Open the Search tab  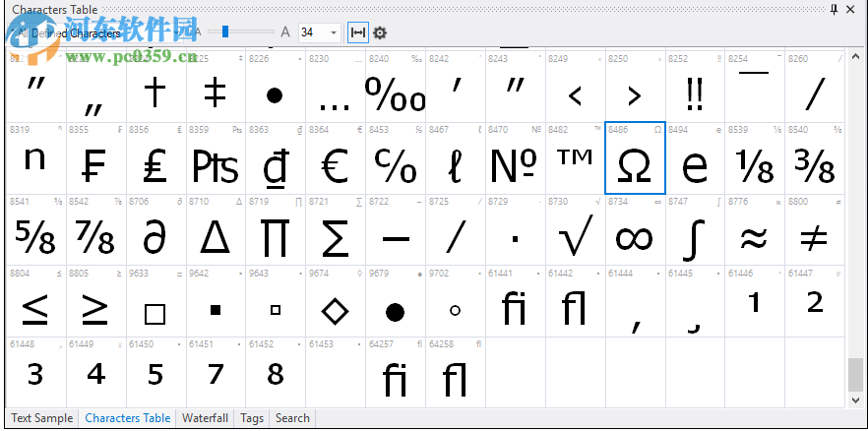(293, 418)
